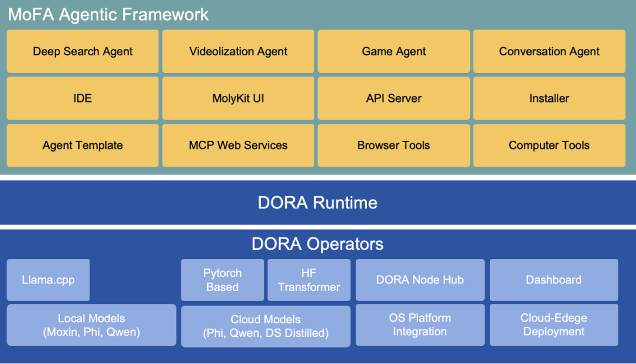Click the OS Platform Integration box

coord(420,325)
